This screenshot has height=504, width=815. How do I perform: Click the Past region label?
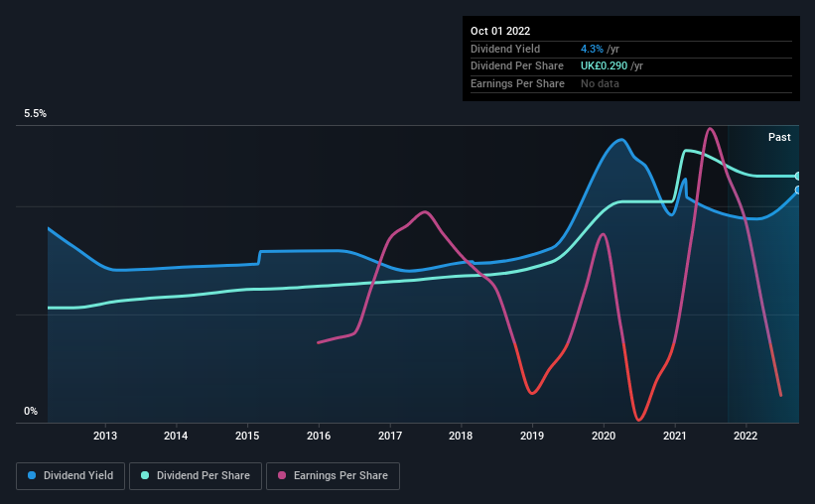tap(779, 137)
